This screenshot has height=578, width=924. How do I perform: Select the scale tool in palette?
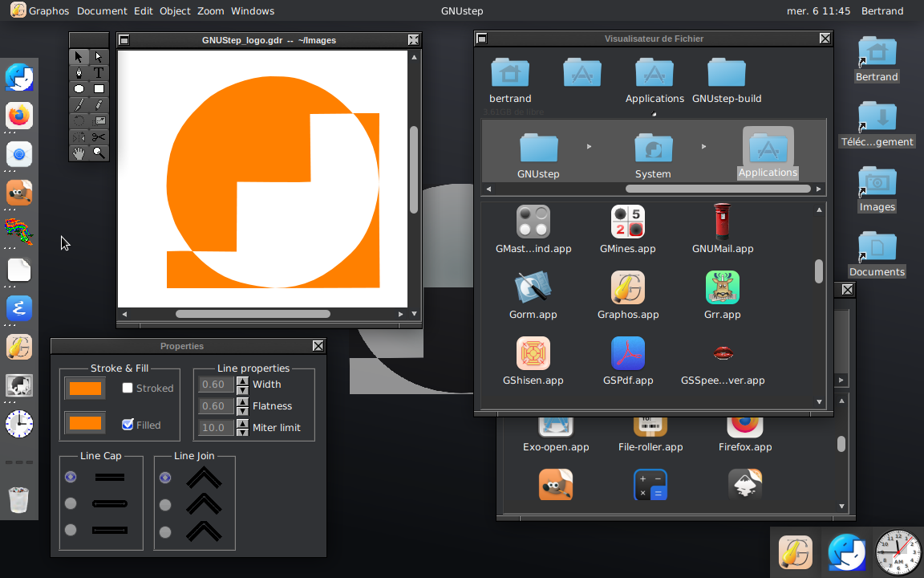coord(99,121)
